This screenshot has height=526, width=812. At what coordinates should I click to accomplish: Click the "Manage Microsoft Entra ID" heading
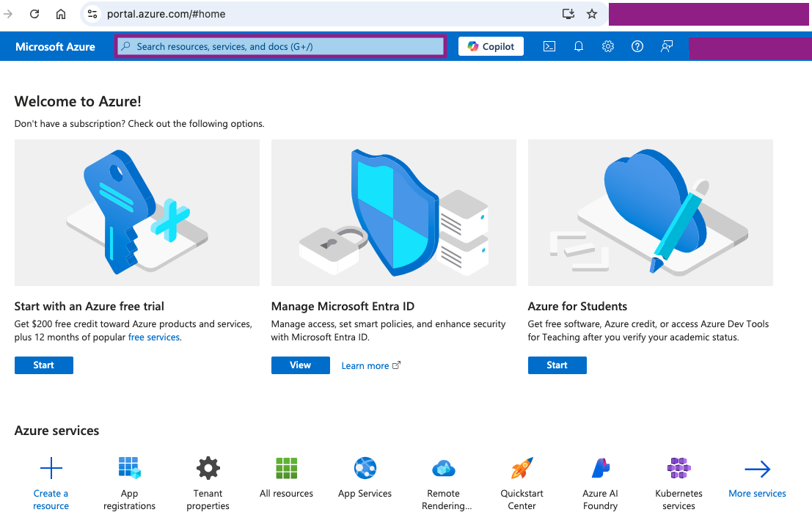[x=343, y=307]
